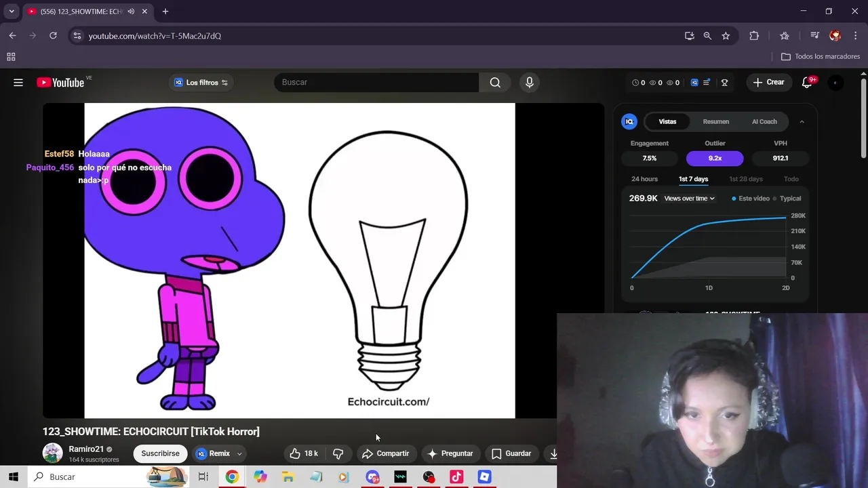This screenshot has width=868, height=488.
Task: Click the round IQ logo in the stats panel
Action: (x=629, y=122)
